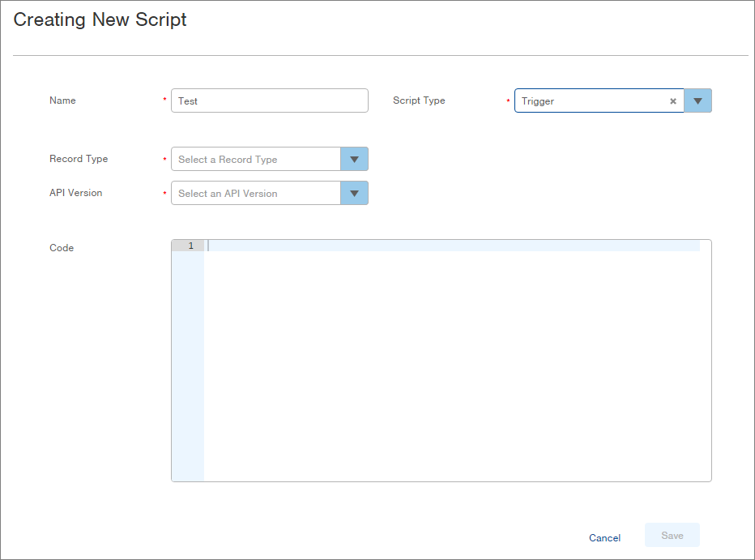
Task: Click the blank gutter below line number 1
Action: [x=187, y=365]
